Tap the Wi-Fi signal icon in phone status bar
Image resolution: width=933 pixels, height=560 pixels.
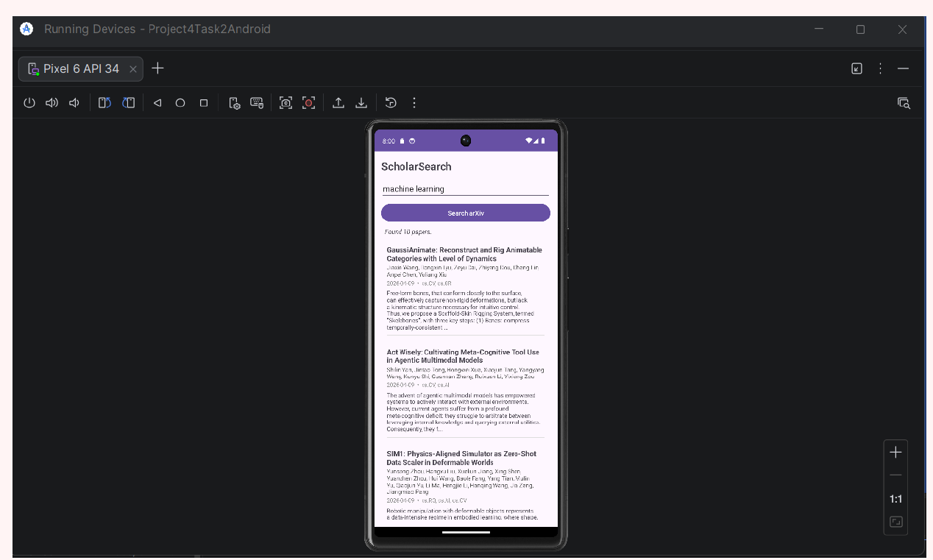[528, 141]
